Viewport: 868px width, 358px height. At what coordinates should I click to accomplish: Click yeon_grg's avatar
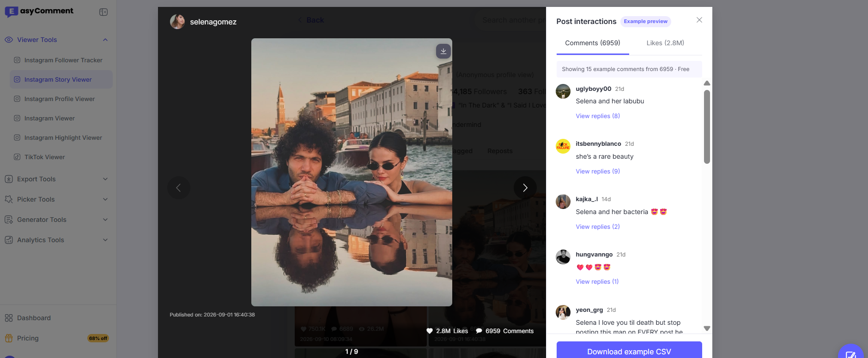click(563, 312)
